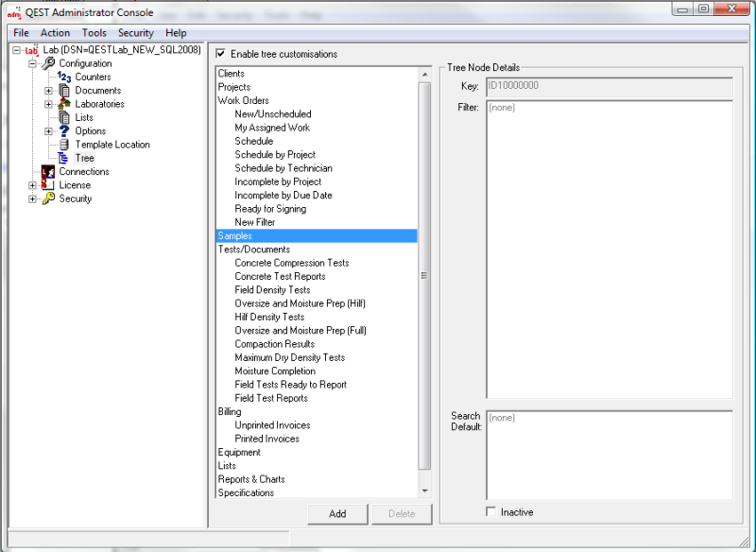Select the Laboratories house icon

pos(66,104)
